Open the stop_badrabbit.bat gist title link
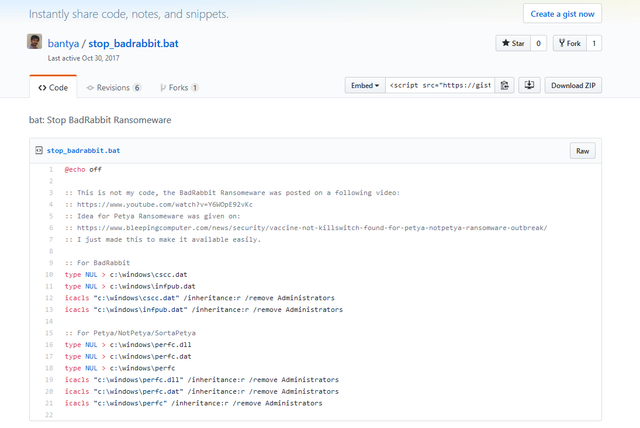Viewport: 640px width, 428px height. (133, 44)
